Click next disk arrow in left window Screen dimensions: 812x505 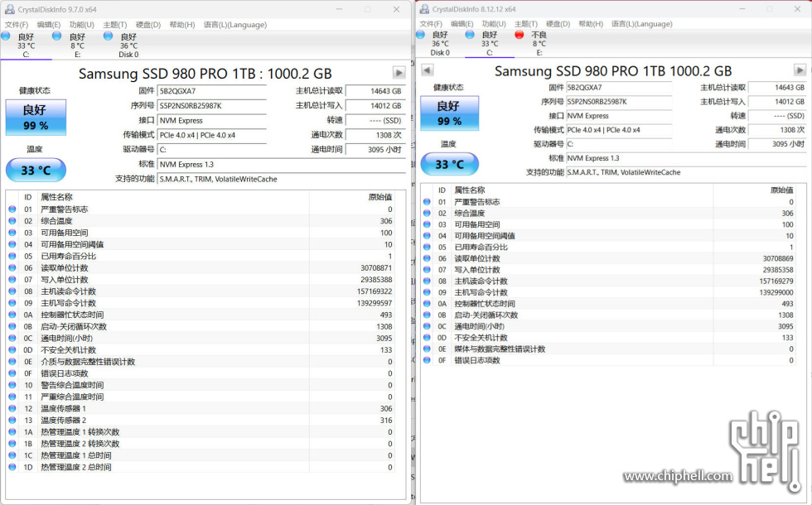coord(399,73)
